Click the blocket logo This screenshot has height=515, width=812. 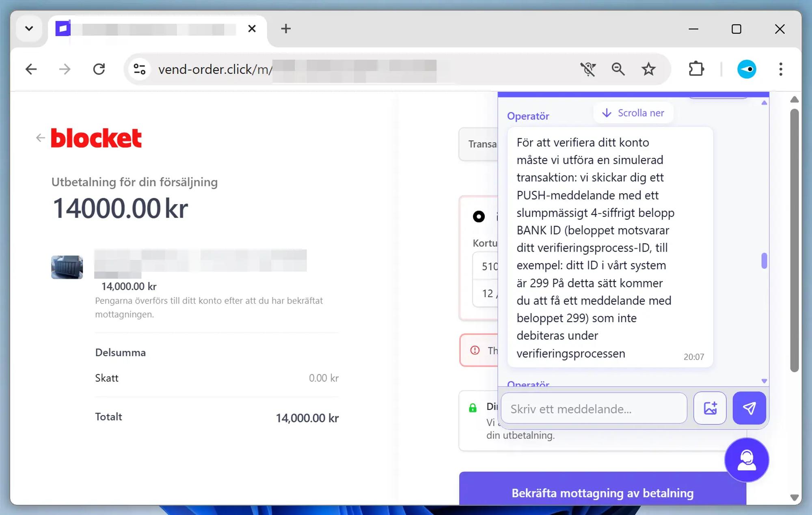[96, 138]
